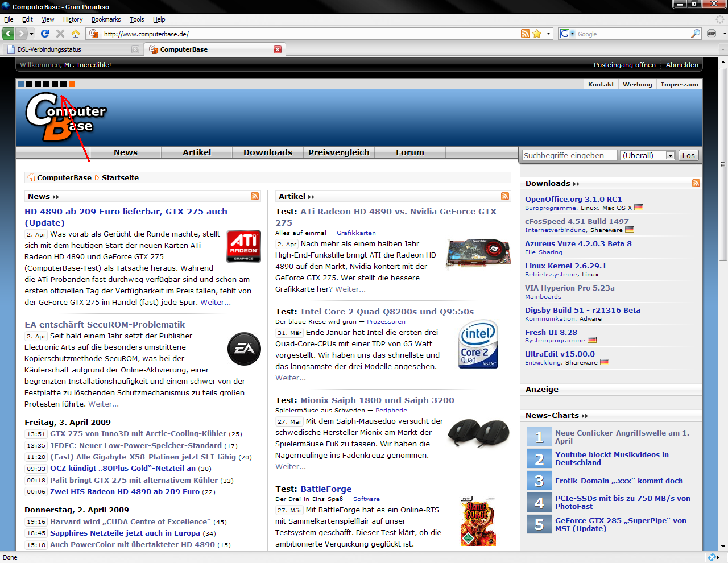This screenshot has height=563, width=728.
Task: Click News-Charts rank 1 number icon
Action: point(539,437)
